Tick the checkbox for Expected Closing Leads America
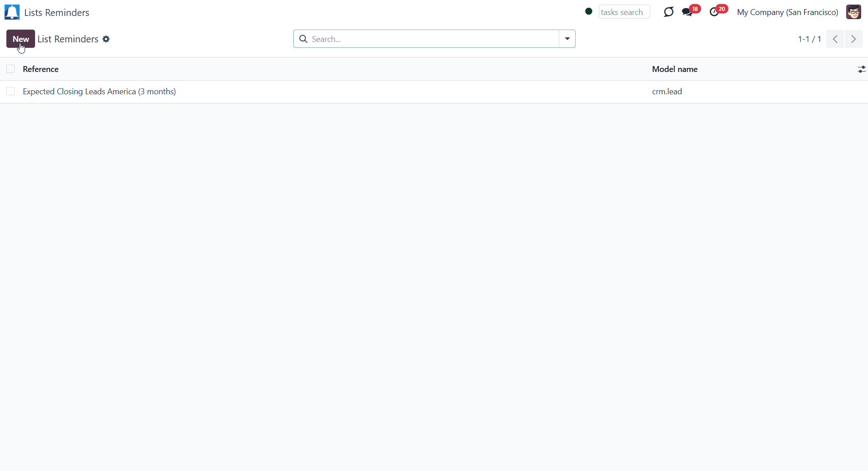The height and width of the screenshot is (471, 868). tap(10, 92)
